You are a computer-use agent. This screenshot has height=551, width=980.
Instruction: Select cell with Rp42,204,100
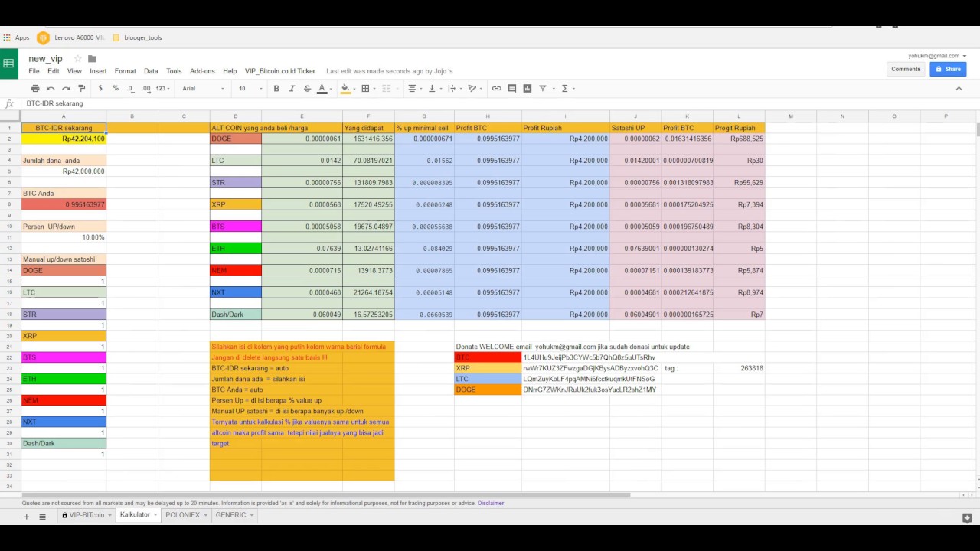(64, 139)
